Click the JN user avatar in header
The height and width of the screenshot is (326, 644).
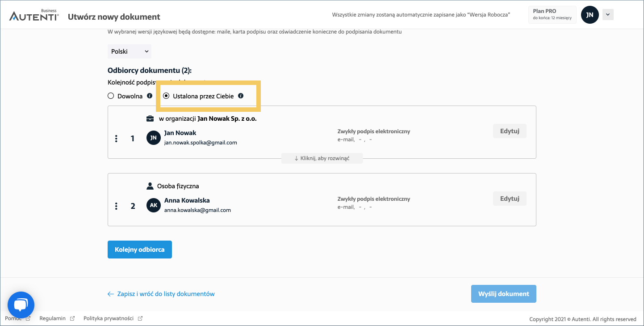tap(590, 15)
